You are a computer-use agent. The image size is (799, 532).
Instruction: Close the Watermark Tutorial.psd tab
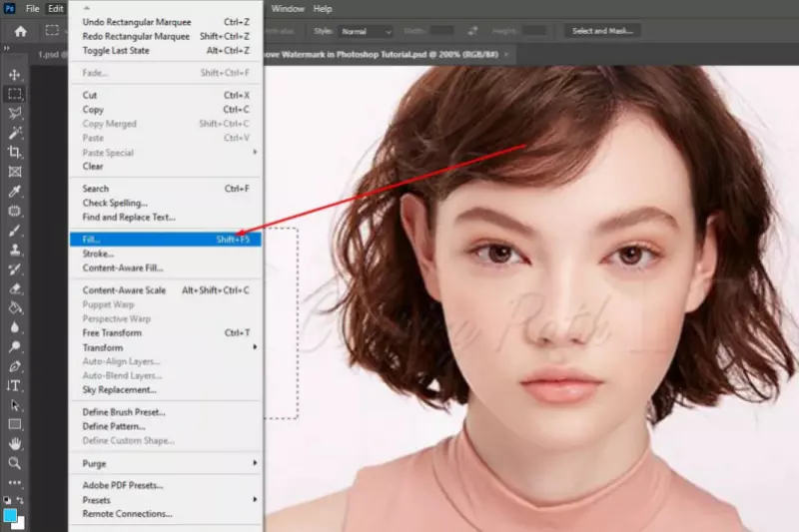coord(506,55)
